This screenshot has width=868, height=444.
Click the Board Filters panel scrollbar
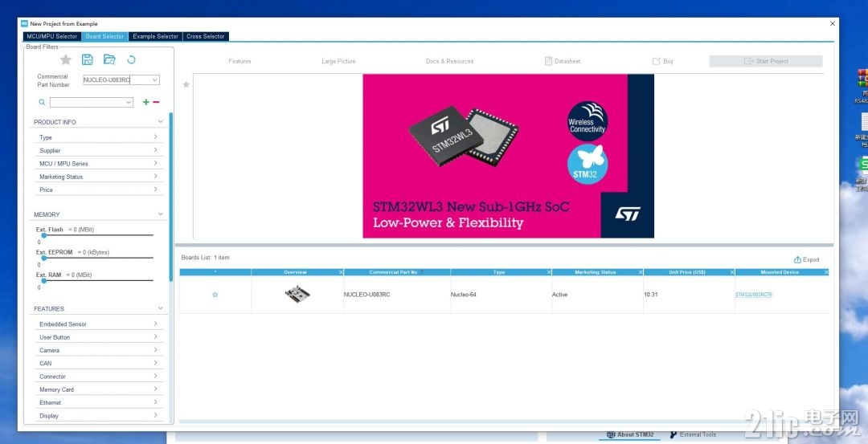coord(171,196)
